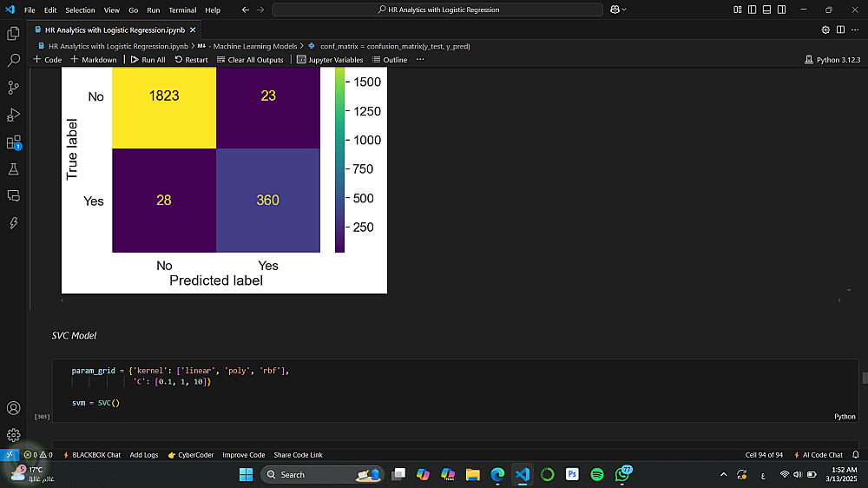
Task: Select the SVC Model markdown cell
Action: [x=74, y=335]
